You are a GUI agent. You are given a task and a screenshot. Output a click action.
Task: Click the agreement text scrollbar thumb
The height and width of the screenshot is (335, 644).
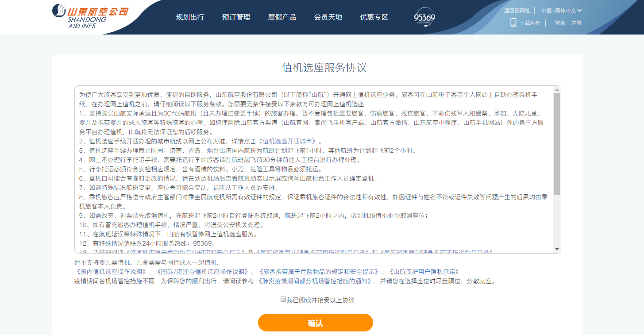(557, 144)
